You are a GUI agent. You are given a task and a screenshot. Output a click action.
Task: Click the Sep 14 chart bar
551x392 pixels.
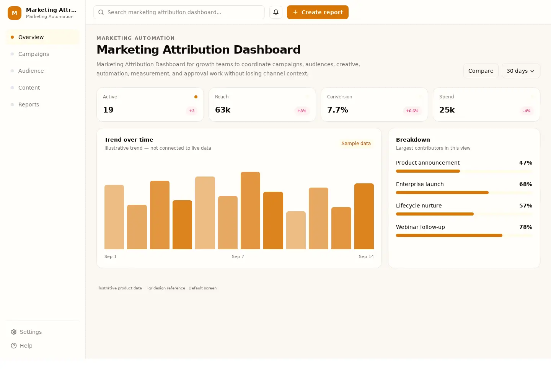click(x=364, y=216)
